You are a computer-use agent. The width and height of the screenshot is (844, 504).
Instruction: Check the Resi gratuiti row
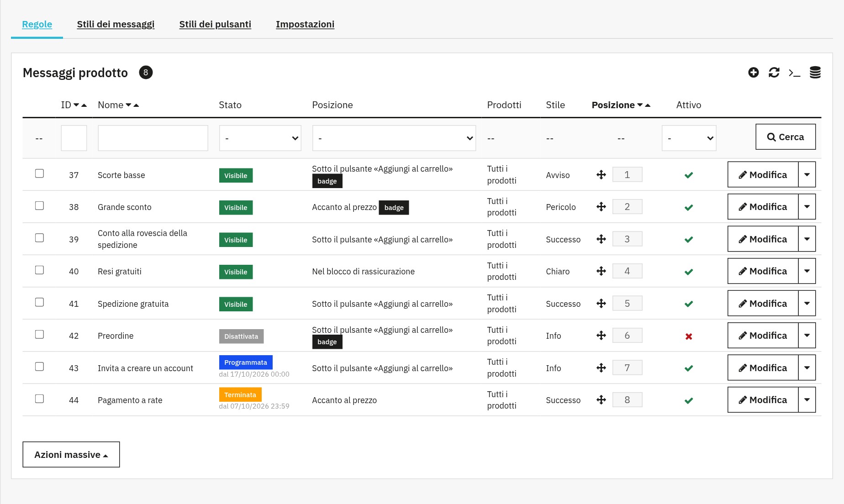[x=40, y=270]
